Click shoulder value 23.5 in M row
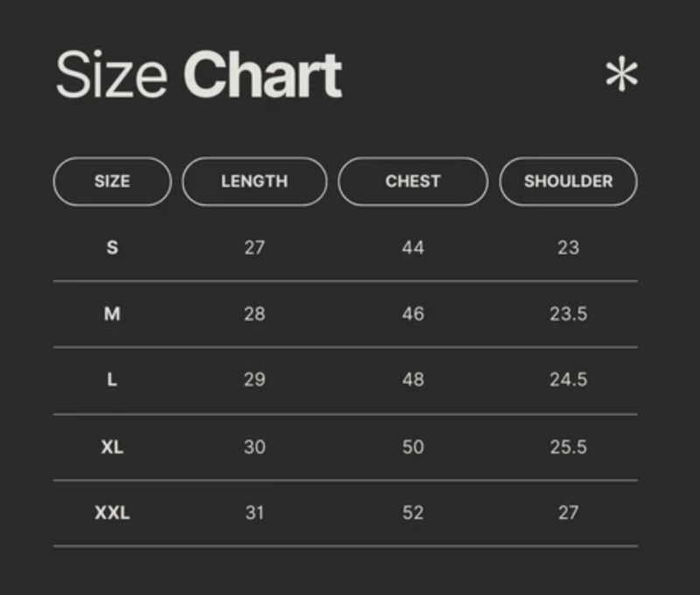700x595 pixels. click(568, 314)
